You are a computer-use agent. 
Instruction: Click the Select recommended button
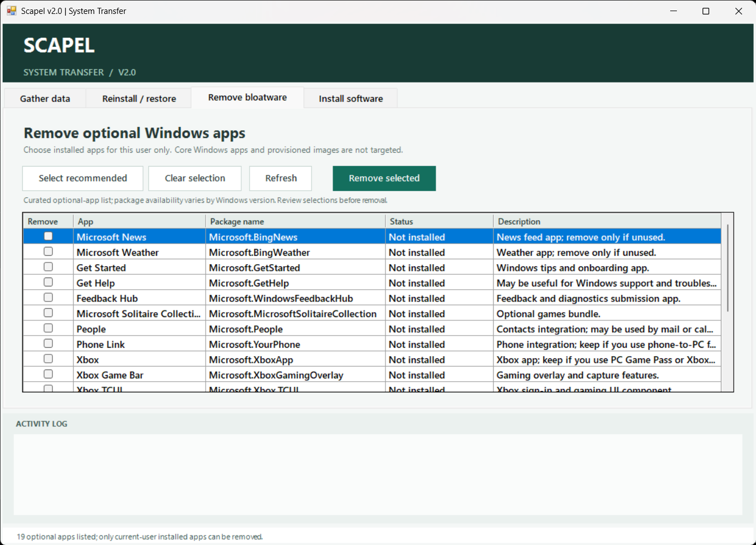pyautogui.click(x=83, y=178)
